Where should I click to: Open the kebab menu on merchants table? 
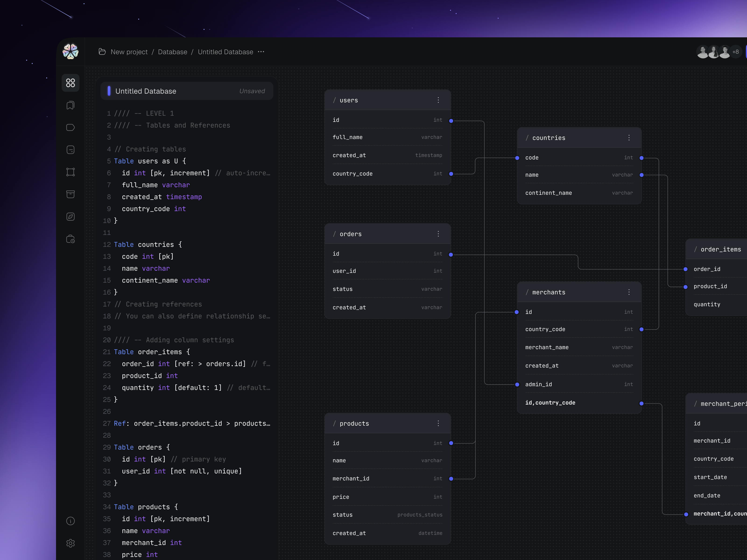coord(629,292)
